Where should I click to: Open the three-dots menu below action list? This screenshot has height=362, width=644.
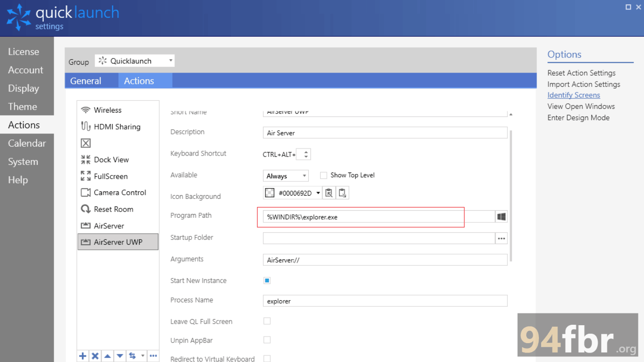coord(153,356)
